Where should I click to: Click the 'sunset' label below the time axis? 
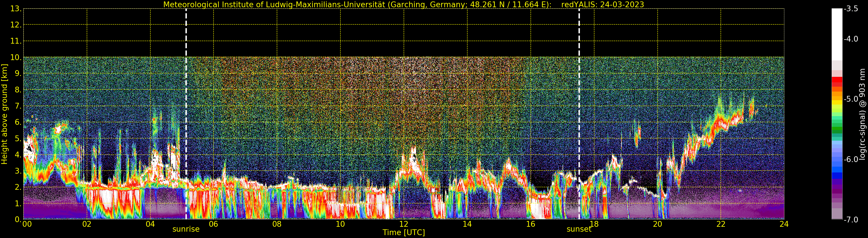(x=579, y=229)
